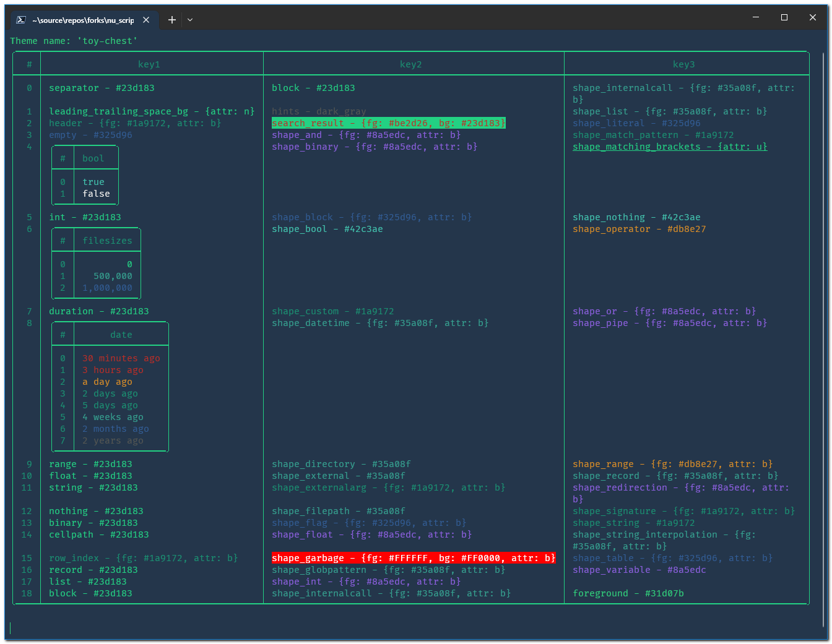Click 'shape_list' entry in key3

(x=670, y=111)
